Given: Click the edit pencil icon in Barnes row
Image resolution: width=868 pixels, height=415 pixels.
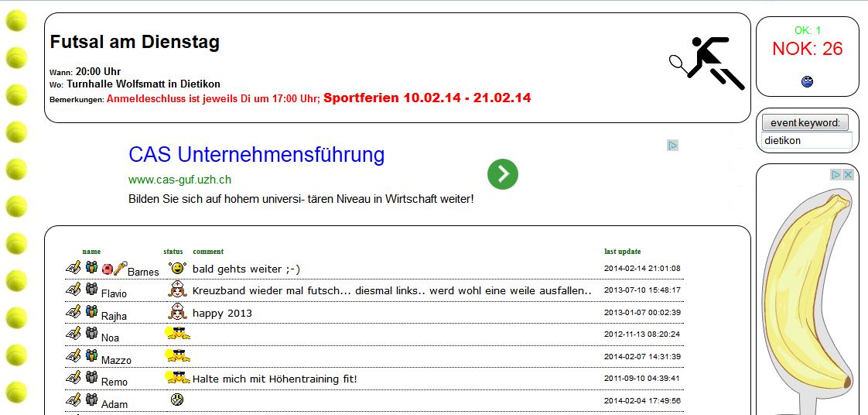Looking at the screenshot, I should pos(73,268).
